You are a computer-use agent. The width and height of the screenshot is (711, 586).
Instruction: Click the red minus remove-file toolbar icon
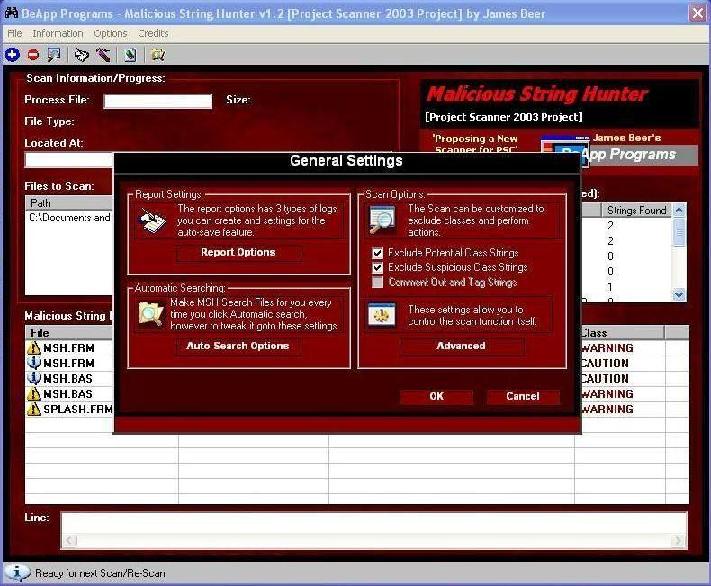tap(33, 55)
